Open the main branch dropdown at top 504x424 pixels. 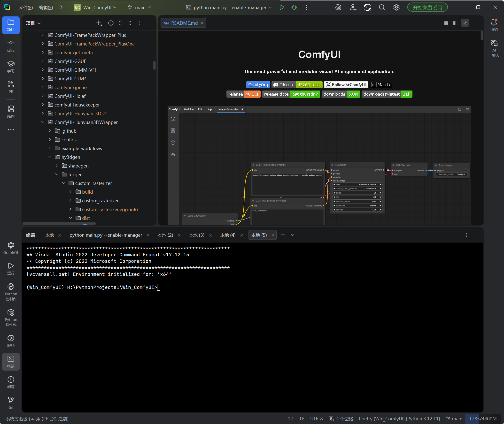pos(140,8)
